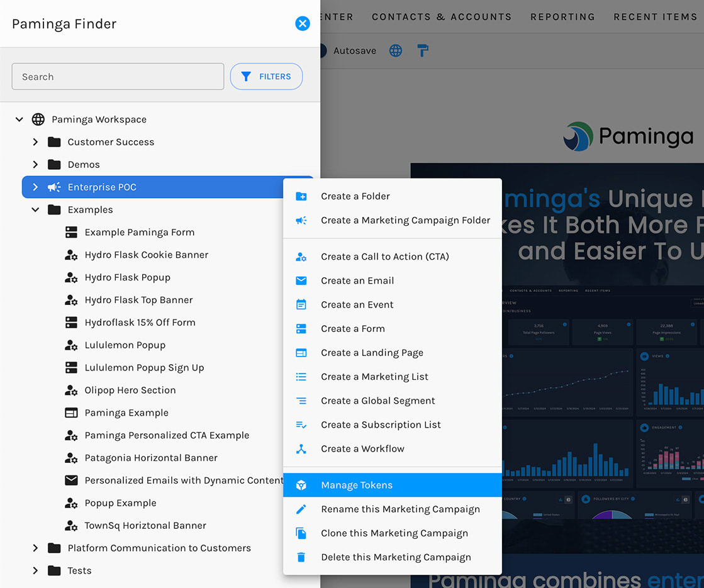This screenshot has width=704, height=588.
Task: Select Manage Tokens menu entry
Action: (x=393, y=485)
